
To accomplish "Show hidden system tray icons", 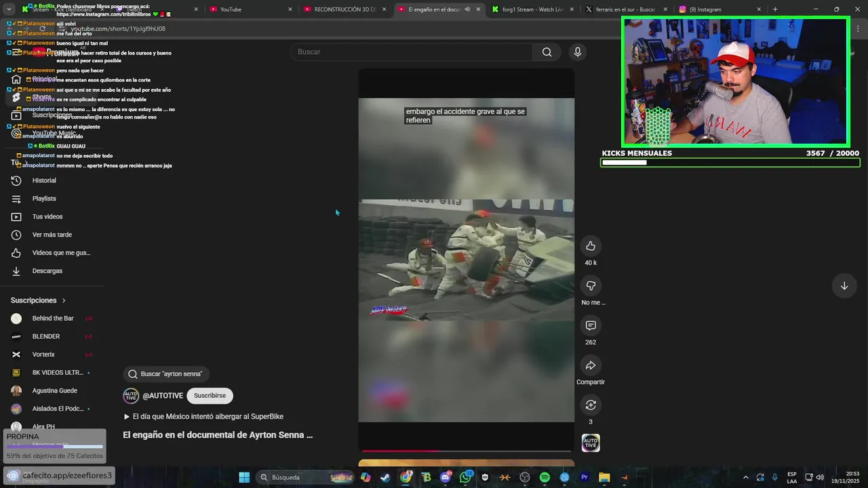I will pos(746,477).
